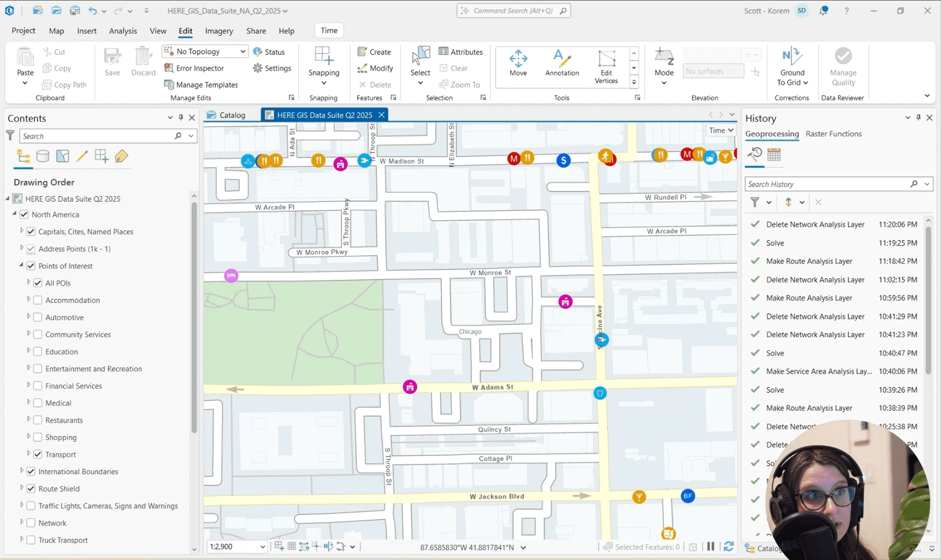Image resolution: width=941 pixels, height=560 pixels.
Task: Switch Contents to List By Data Source
Action: point(43,156)
